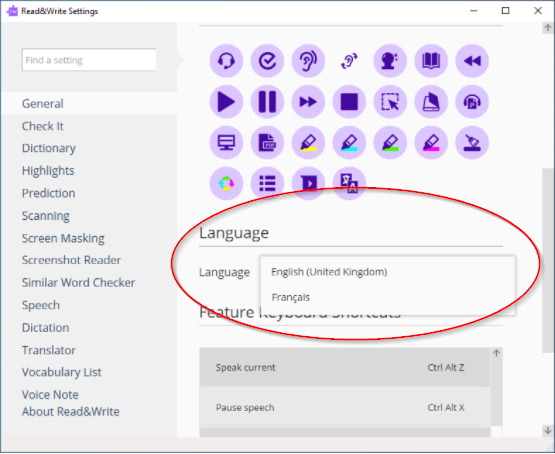The width and height of the screenshot is (555, 454).
Task: Toggle the Translator language icon
Action: (x=349, y=183)
